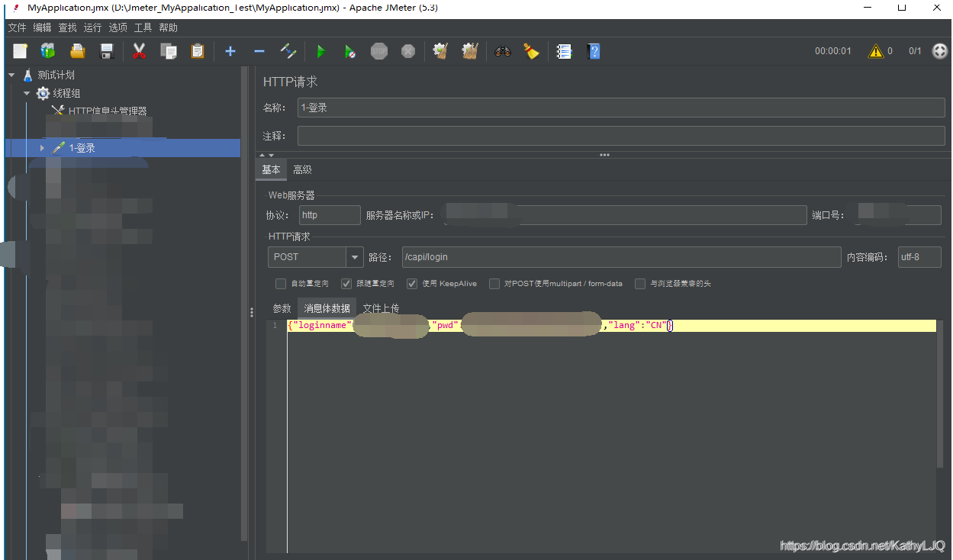953x560 pixels.
Task: Open the POST method dropdown
Action: tap(354, 257)
